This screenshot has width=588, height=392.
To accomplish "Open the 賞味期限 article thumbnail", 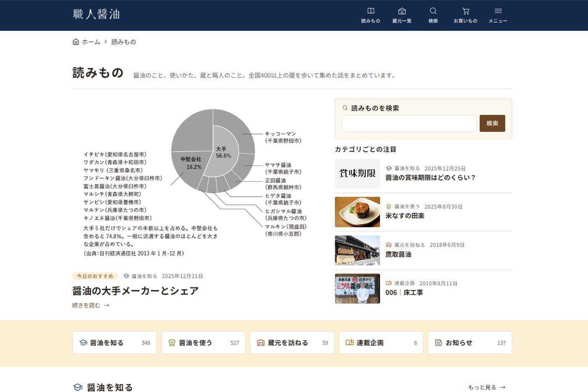I will pos(357,174).
